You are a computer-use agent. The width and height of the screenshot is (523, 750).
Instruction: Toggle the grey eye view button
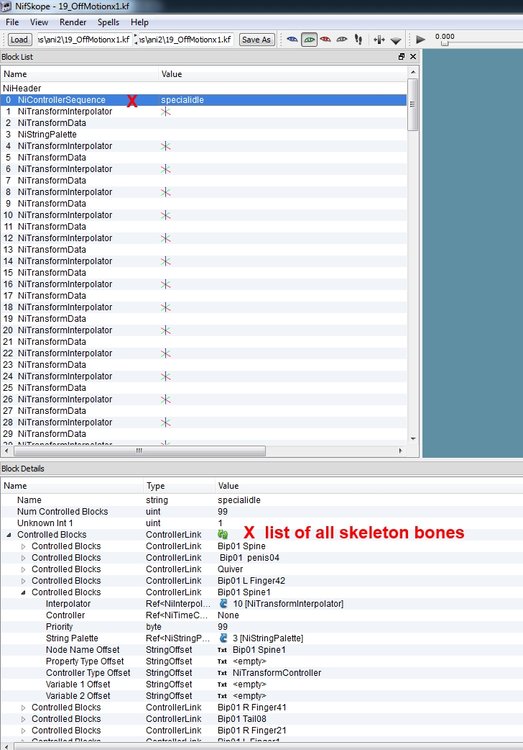[x=342, y=40]
